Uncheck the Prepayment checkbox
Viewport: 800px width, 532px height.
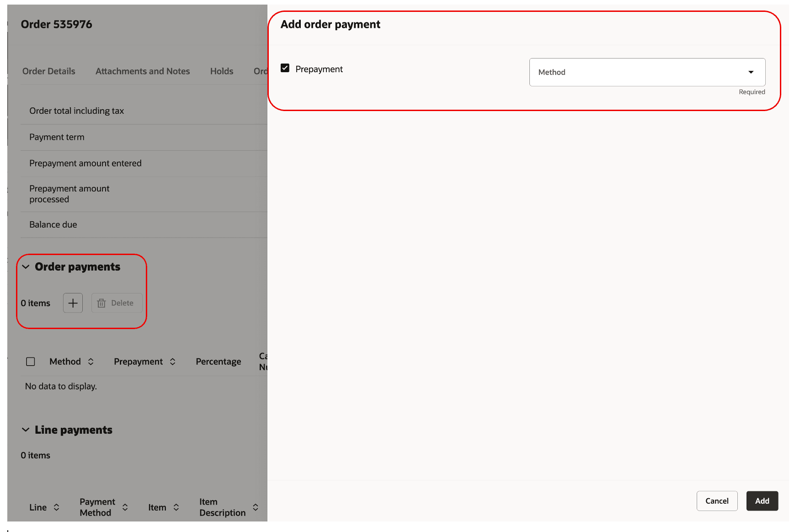click(x=285, y=68)
